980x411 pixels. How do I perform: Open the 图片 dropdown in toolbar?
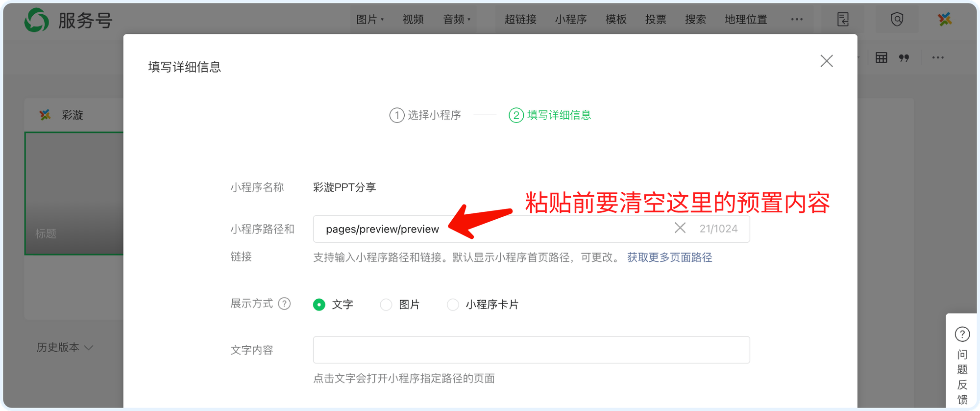click(x=370, y=20)
